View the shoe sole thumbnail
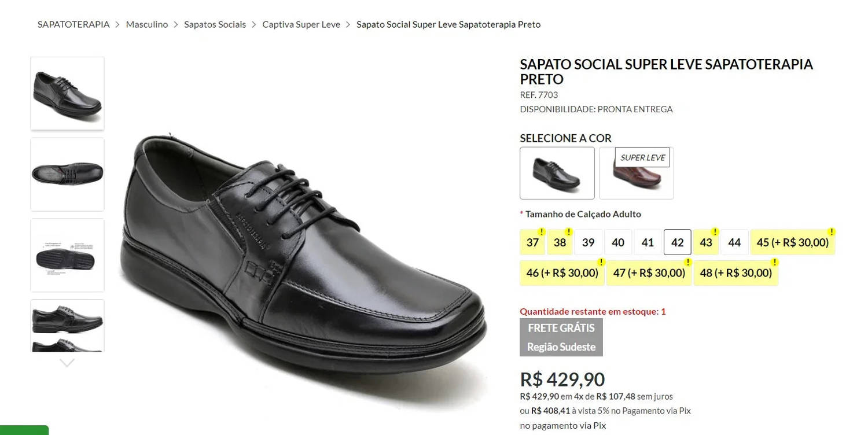 pos(67,255)
